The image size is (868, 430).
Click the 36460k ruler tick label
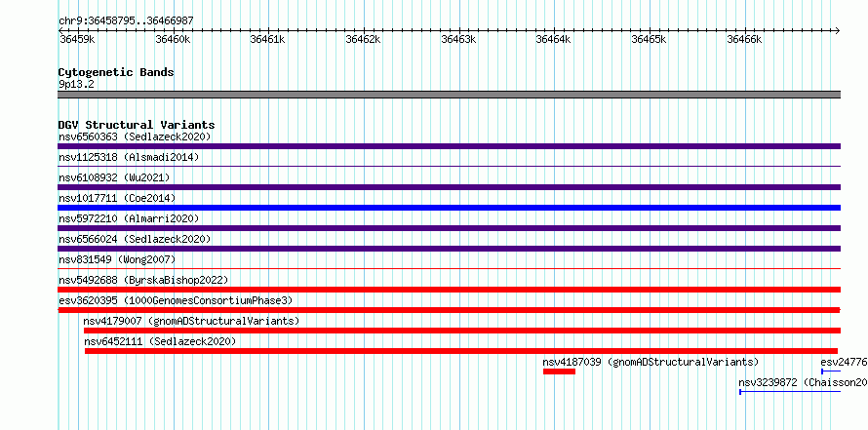174,39
